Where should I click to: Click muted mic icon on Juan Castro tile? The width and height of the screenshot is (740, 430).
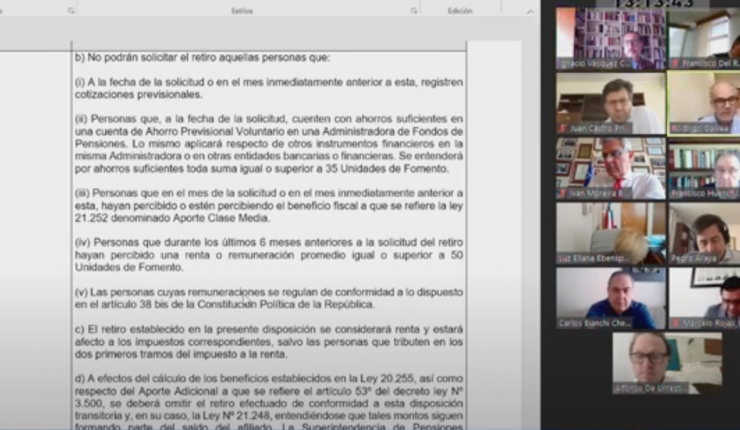coord(563,128)
